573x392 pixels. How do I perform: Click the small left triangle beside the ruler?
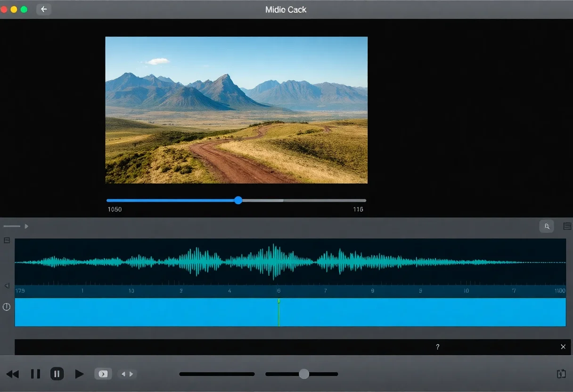7,286
